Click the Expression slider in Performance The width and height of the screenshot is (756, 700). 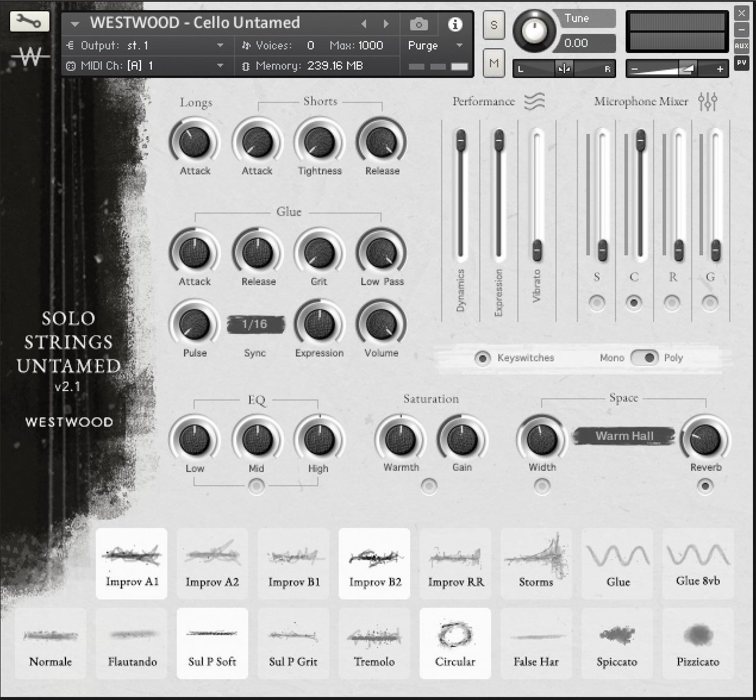tap(499, 195)
